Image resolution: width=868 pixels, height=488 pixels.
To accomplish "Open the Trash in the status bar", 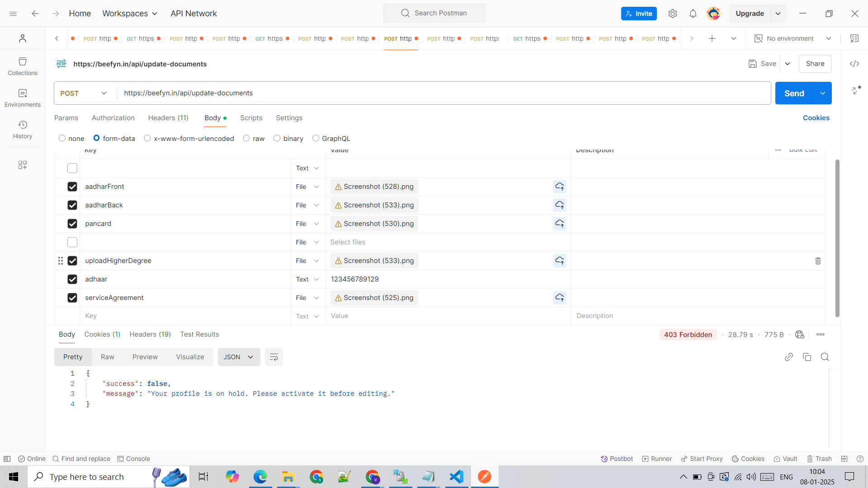I will point(819,459).
